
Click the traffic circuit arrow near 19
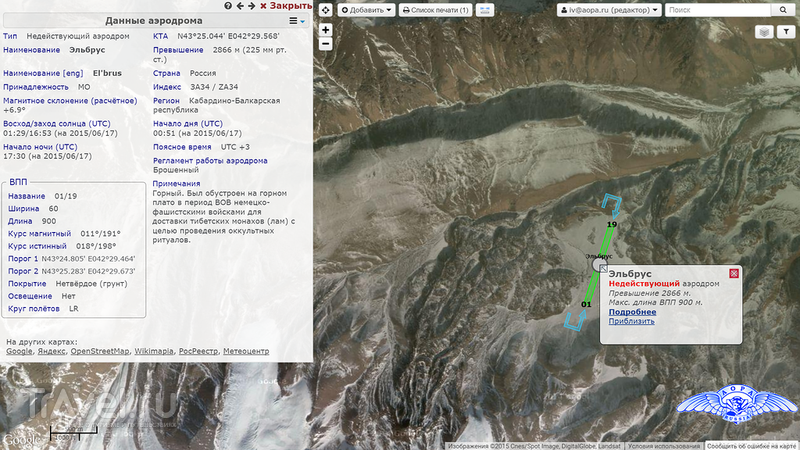click(613, 206)
